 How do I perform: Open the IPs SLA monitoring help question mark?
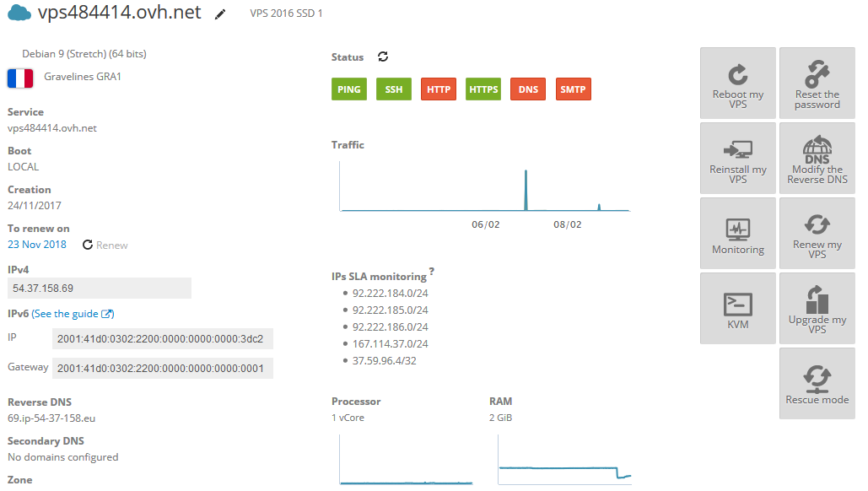tap(431, 271)
